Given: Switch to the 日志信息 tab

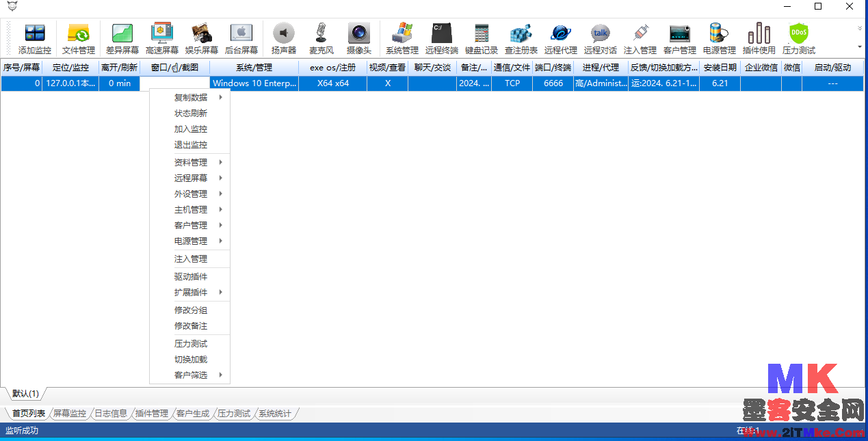Looking at the screenshot, I should 110,414.
